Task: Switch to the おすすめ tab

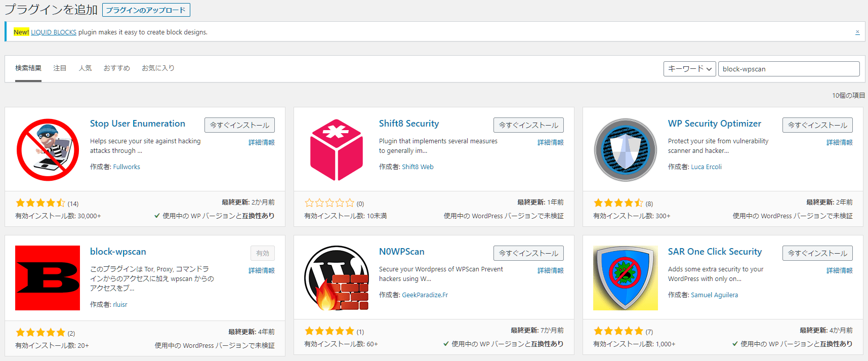Action: pyautogui.click(x=117, y=68)
